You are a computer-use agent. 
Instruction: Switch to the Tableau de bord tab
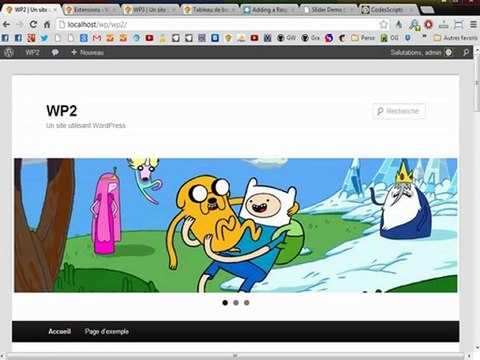click(209, 10)
